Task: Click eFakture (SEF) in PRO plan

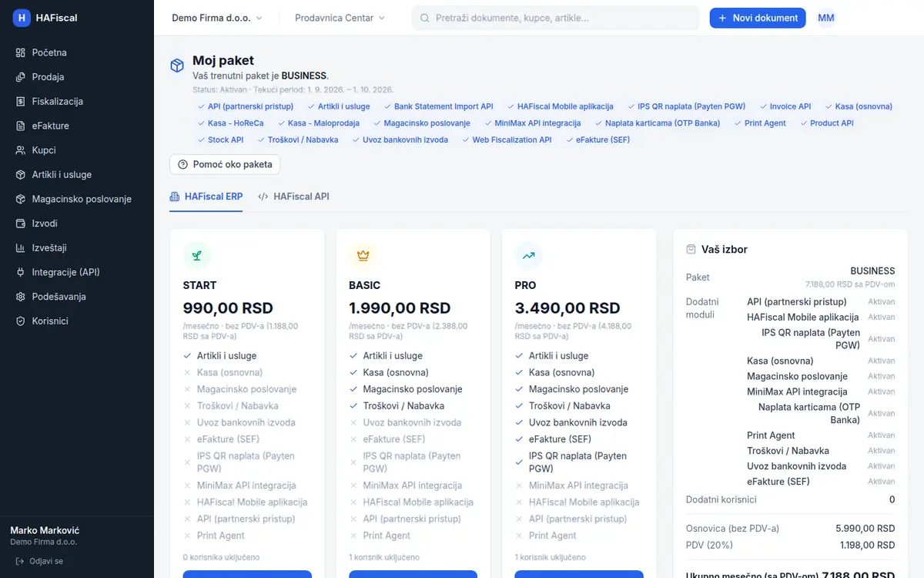Action: tap(560, 439)
